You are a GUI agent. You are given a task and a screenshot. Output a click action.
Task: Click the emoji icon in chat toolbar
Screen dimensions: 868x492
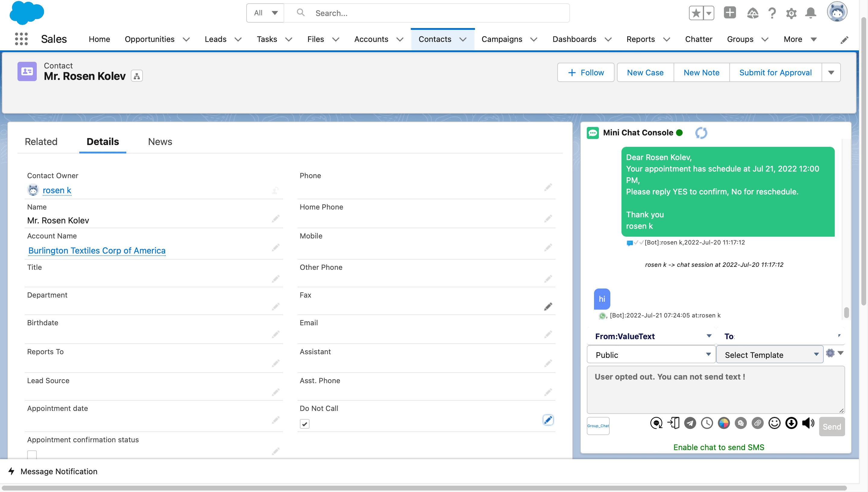click(x=774, y=424)
